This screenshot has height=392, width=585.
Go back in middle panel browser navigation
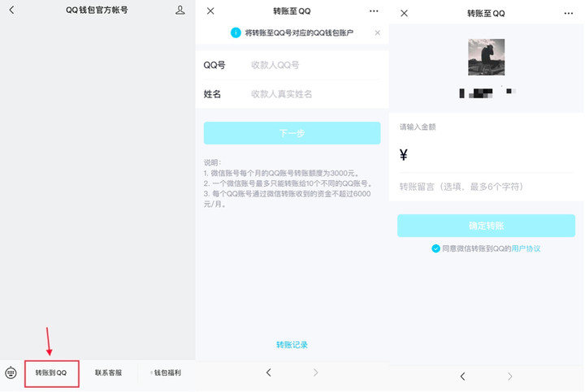[x=269, y=373]
